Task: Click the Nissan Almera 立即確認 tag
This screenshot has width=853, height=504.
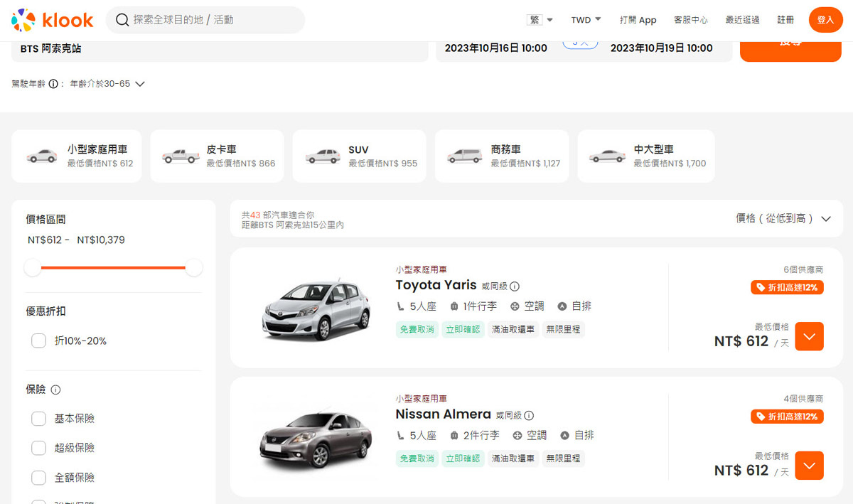Action: pyautogui.click(x=463, y=459)
